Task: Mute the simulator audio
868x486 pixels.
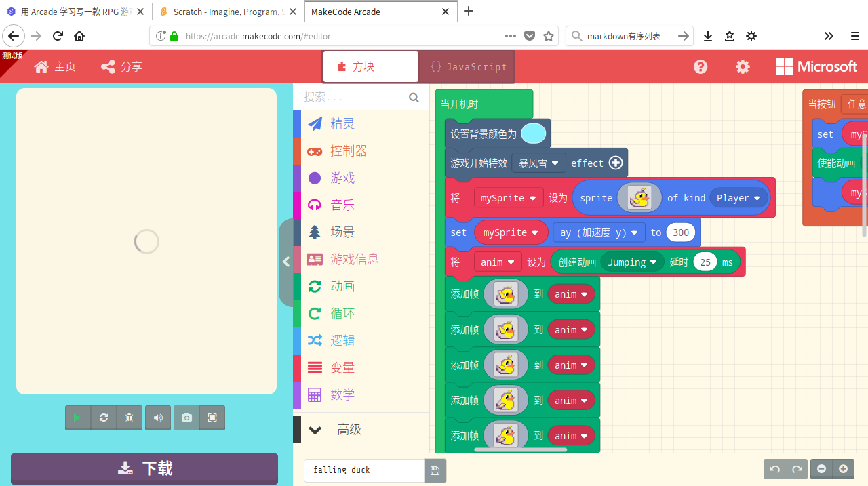Action: click(158, 418)
